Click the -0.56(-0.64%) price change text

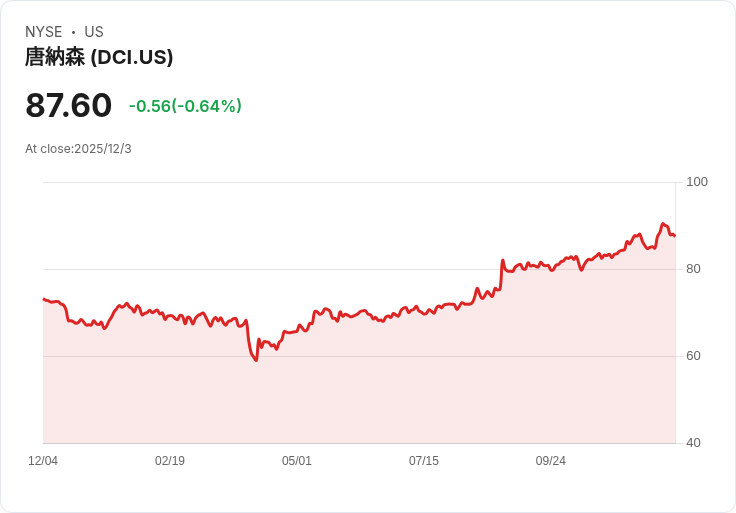185,106
